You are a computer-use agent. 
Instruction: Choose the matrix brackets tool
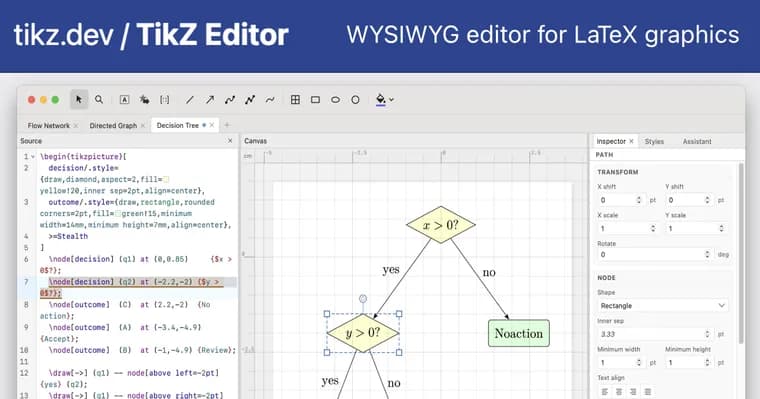[165, 99]
